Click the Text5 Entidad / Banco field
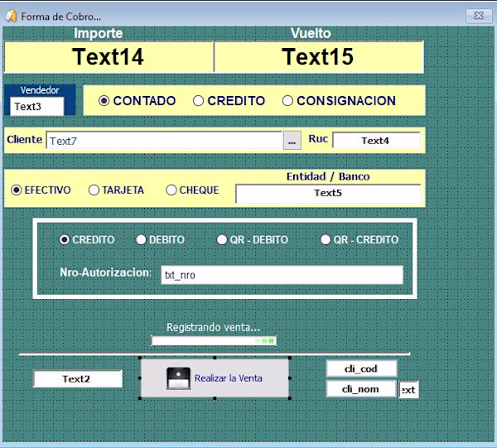497x448 pixels. 328,193
